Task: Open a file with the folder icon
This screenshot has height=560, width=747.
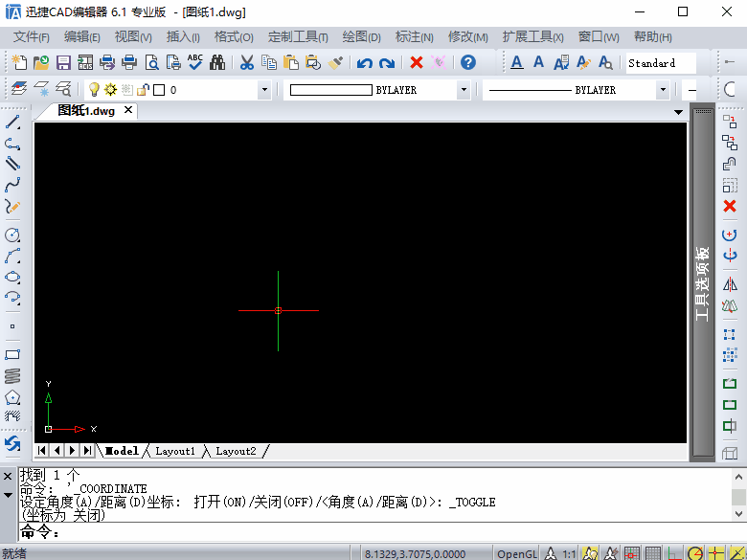Action: 41,62
